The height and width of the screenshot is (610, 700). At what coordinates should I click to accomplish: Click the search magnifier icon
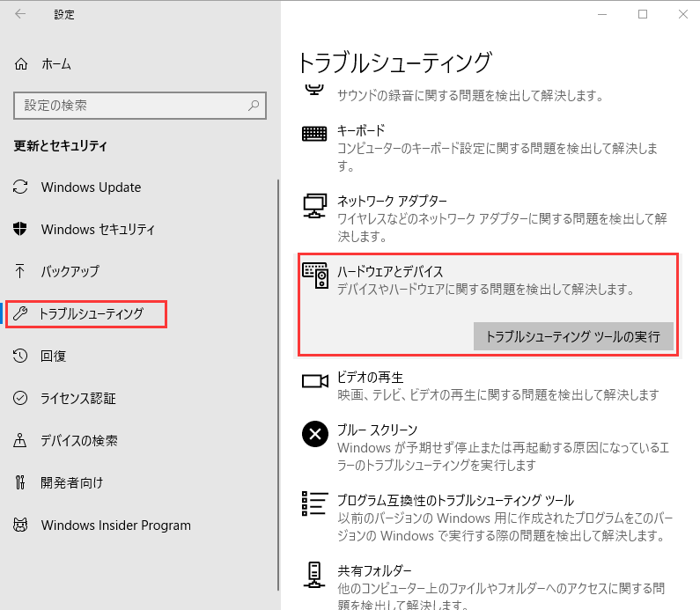tap(254, 106)
